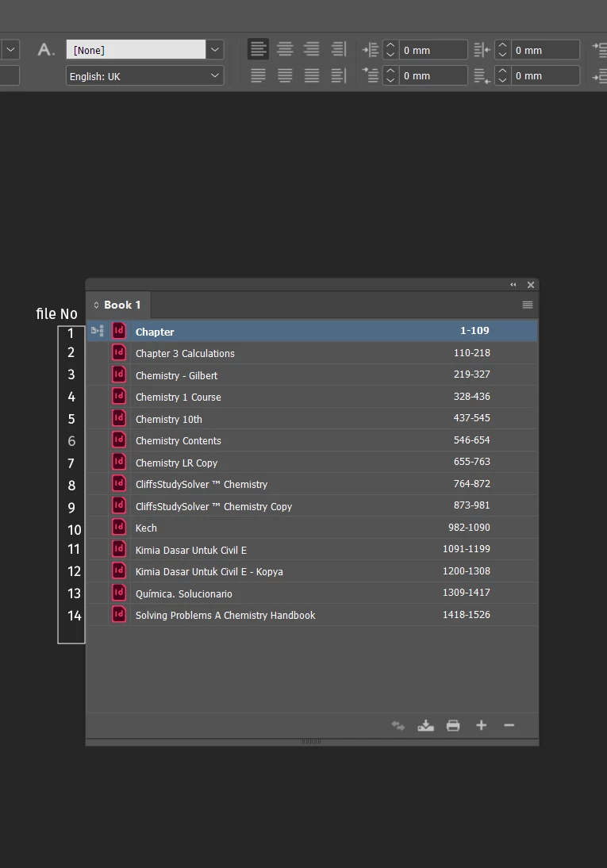Click InDesign icon beside Kech
This screenshot has height=868, width=607.
pos(118,527)
